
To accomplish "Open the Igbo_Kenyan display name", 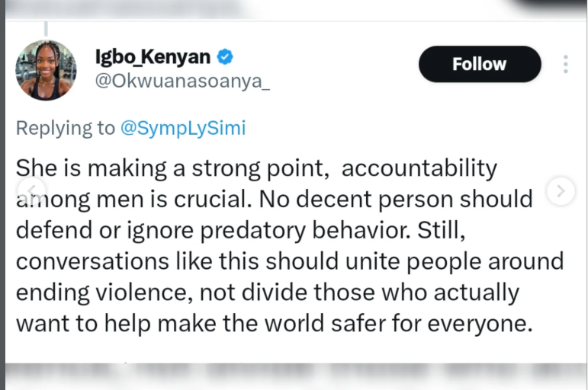I will point(153,56).
